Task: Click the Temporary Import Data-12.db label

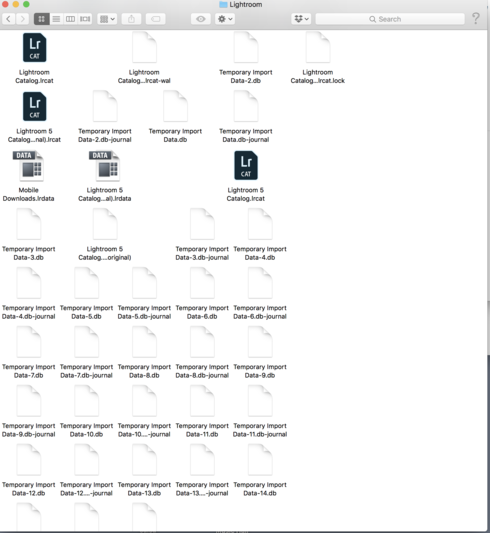Action: [29, 489]
